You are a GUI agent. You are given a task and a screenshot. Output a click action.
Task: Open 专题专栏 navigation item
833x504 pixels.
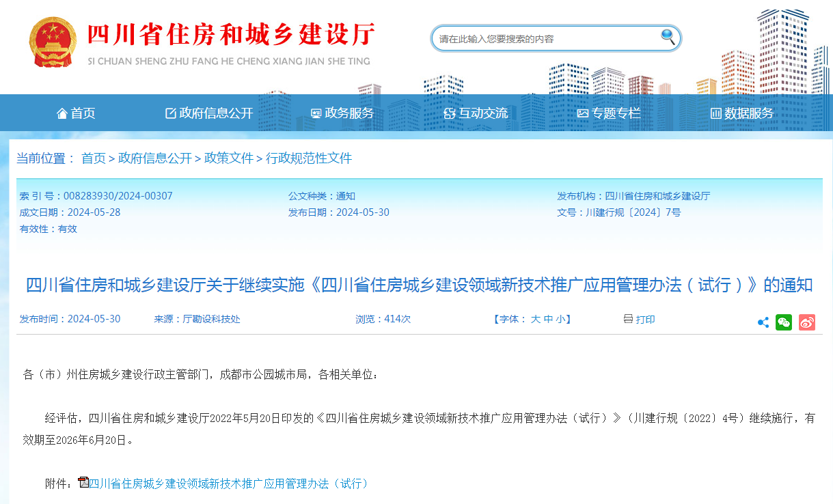point(609,113)
